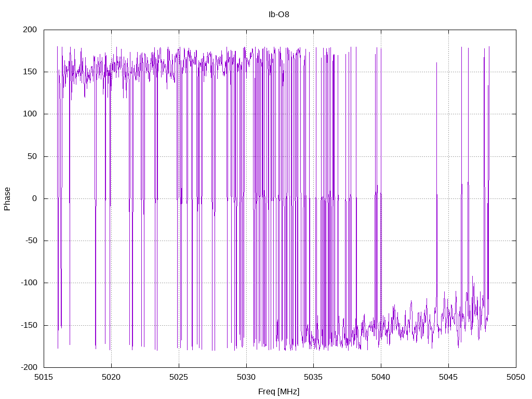Viewport: 532px width, 399px height.
Task: Click the x-axis tick label 5030
Action: point(246,377)
